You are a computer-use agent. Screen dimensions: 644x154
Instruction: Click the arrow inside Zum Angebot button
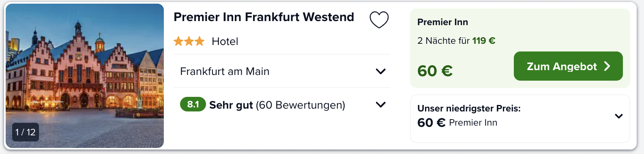pyautogui.click(x=607, y=66)
